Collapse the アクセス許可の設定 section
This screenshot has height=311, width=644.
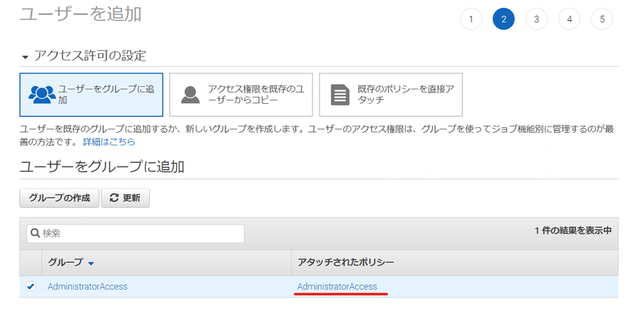tap(26, 56)
